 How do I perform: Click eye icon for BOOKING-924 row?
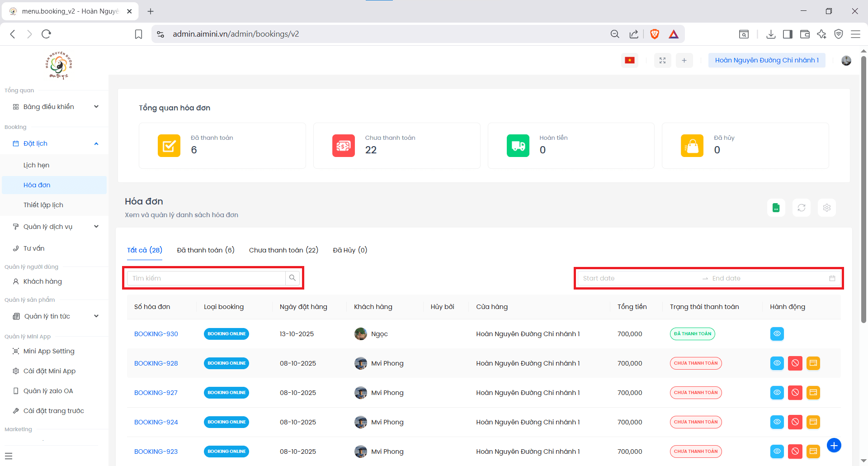777,422
